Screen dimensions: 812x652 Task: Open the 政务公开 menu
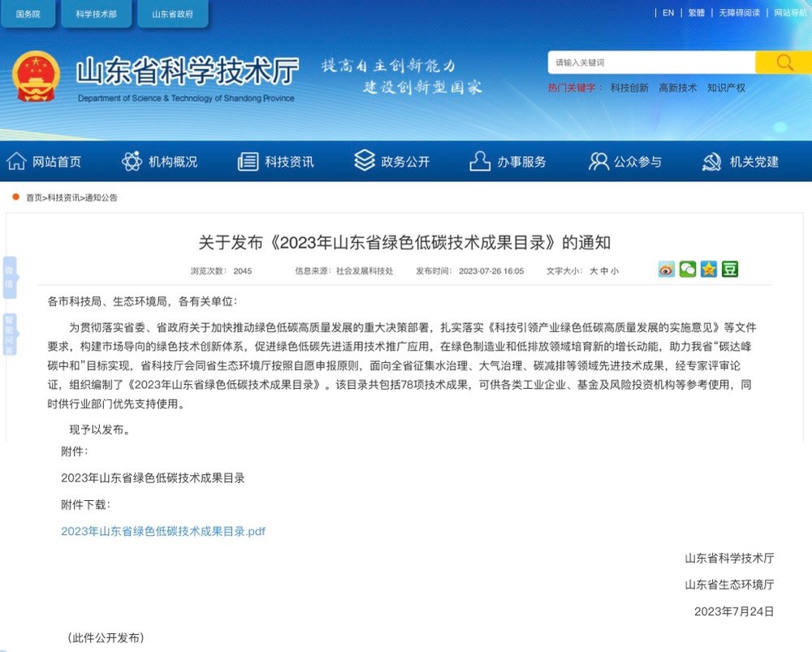click(x=392, y=162)
